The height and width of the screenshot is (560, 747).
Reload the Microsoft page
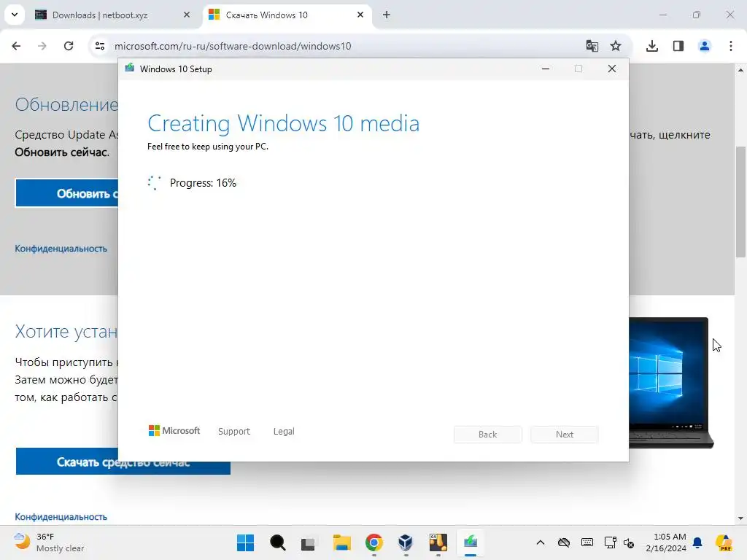(69, 46)
